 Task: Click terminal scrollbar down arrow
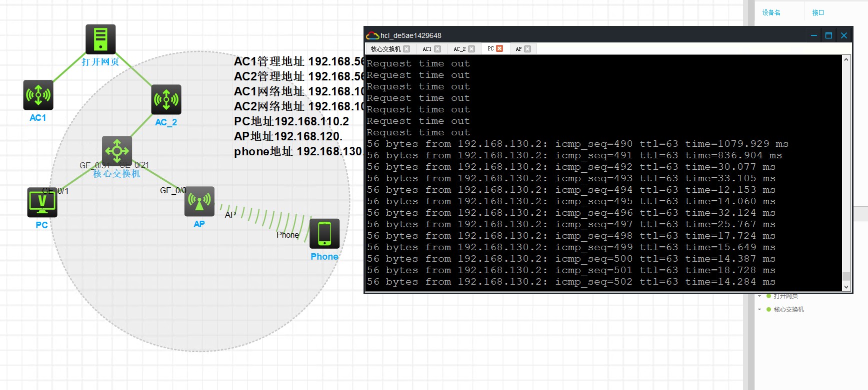(x=846, y=287)
